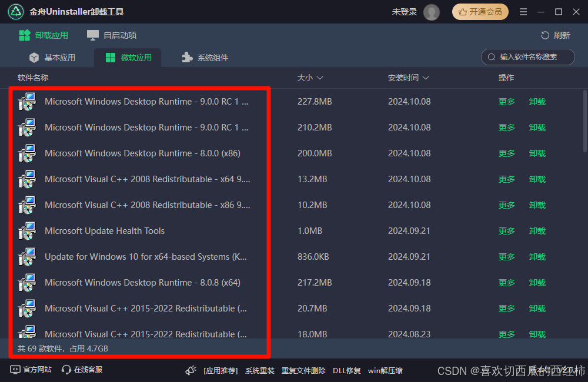Click 卸载 for the 210.2MB Desktop Runtime
Image resolution: width=588 pixels, height=382 pixels.
pos(537,128)
